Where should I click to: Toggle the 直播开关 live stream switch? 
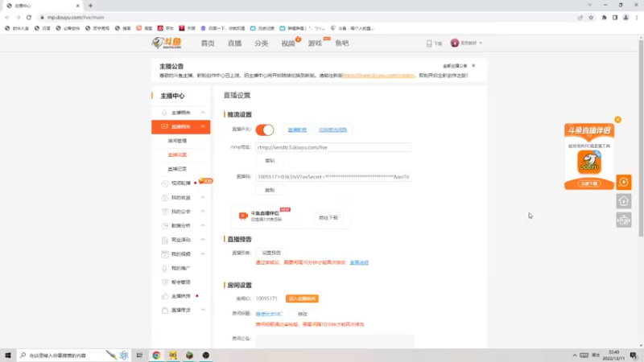(x=265, y=130)
